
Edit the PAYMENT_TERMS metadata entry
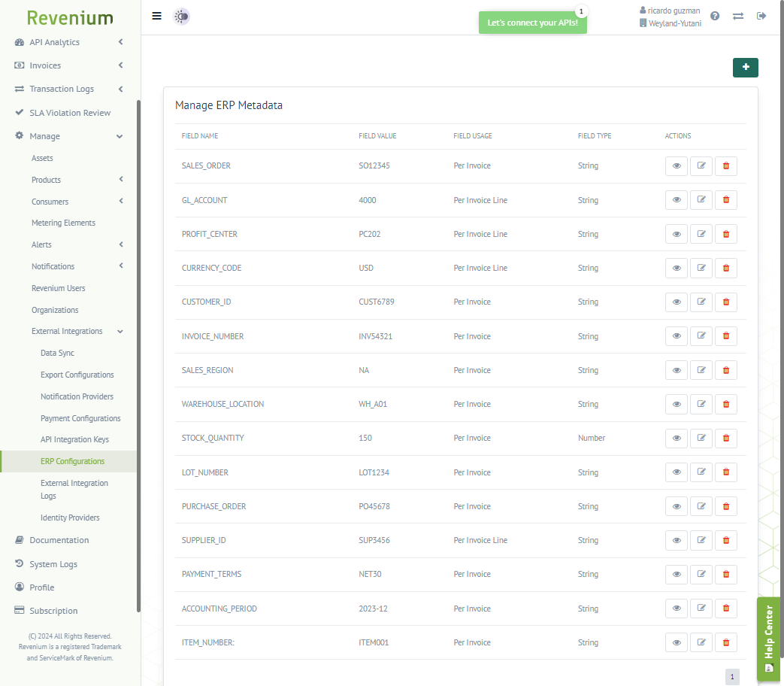click(701, 574)
